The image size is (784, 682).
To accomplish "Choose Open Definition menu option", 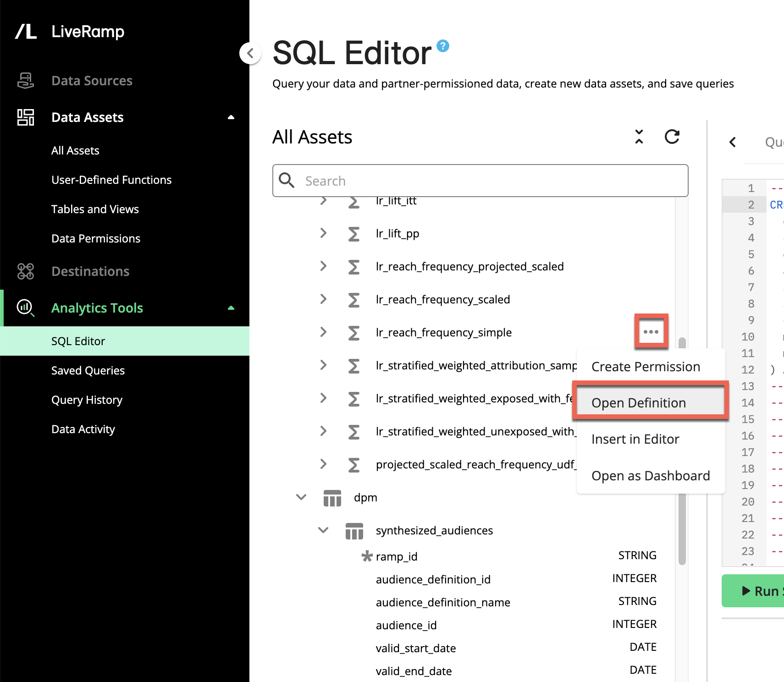I will pyautogui.click(x=651, y=402).
